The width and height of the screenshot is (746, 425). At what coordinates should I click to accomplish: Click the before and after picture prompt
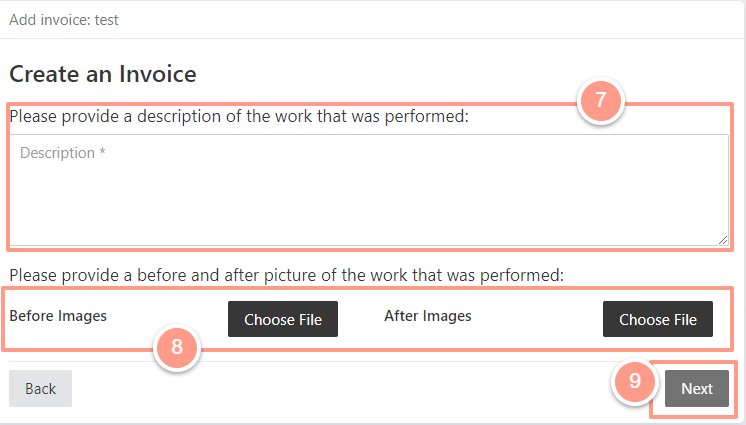[286, 275]
